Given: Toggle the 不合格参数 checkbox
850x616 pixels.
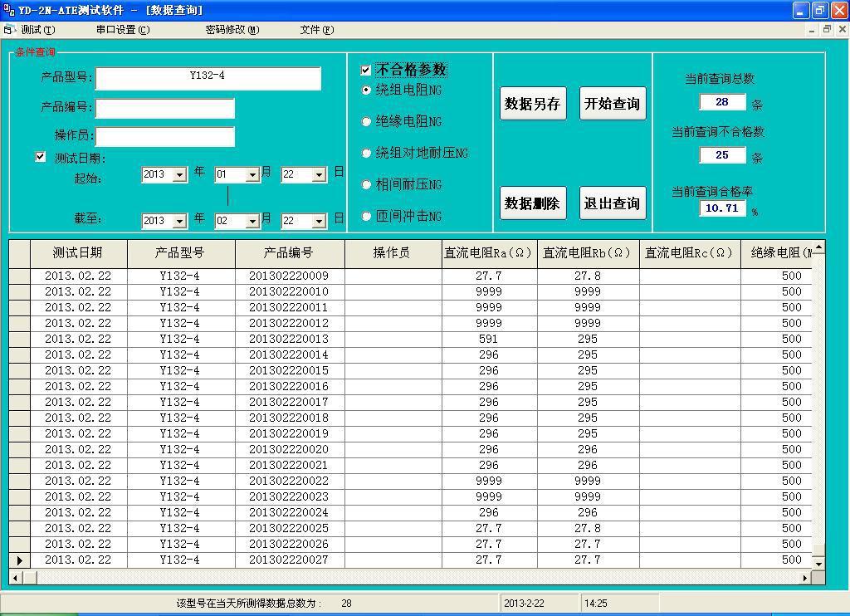Looking at the screenshot, I should pos(366,71).
